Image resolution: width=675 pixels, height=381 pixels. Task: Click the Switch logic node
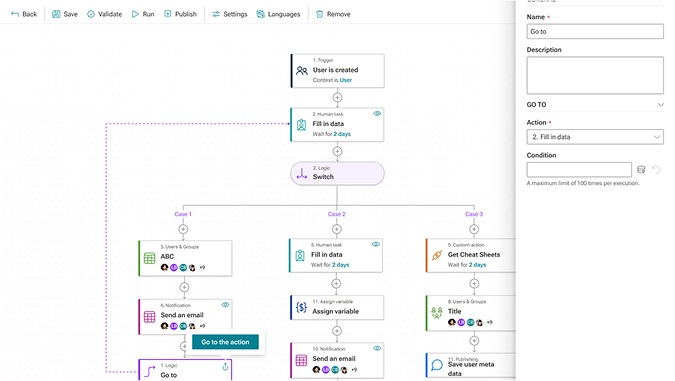coord(338,173)
